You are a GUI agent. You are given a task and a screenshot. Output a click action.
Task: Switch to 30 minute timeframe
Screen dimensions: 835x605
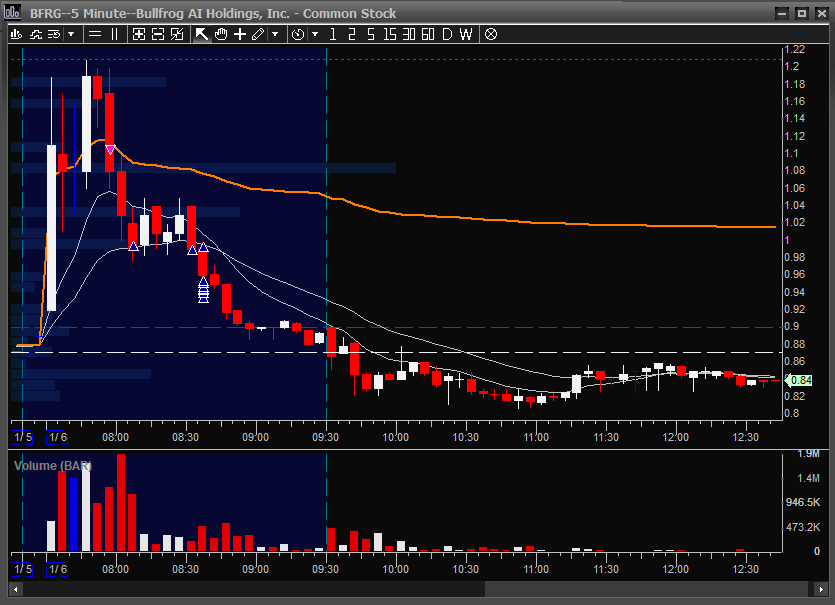408,35
